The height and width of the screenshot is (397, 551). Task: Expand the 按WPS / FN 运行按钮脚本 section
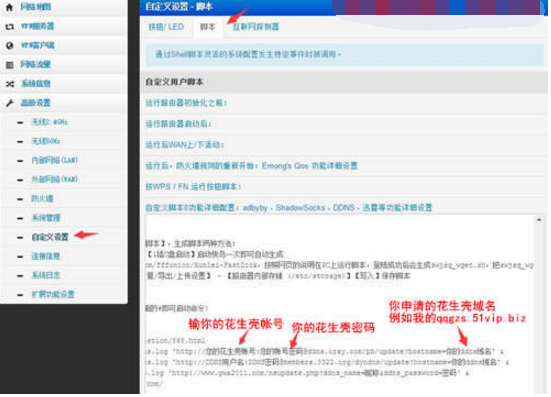pos(194,188)
